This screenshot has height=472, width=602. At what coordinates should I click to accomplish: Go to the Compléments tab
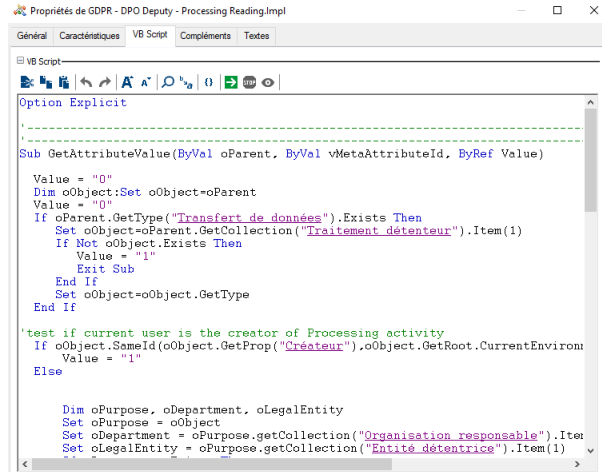tap(205, 36)
